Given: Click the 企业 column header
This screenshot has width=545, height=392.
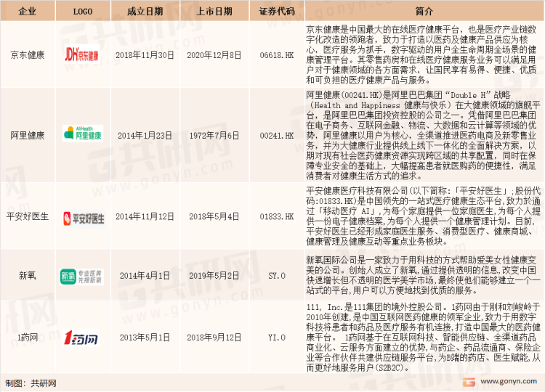Looking at the screenshot, I should coord(27,12).
